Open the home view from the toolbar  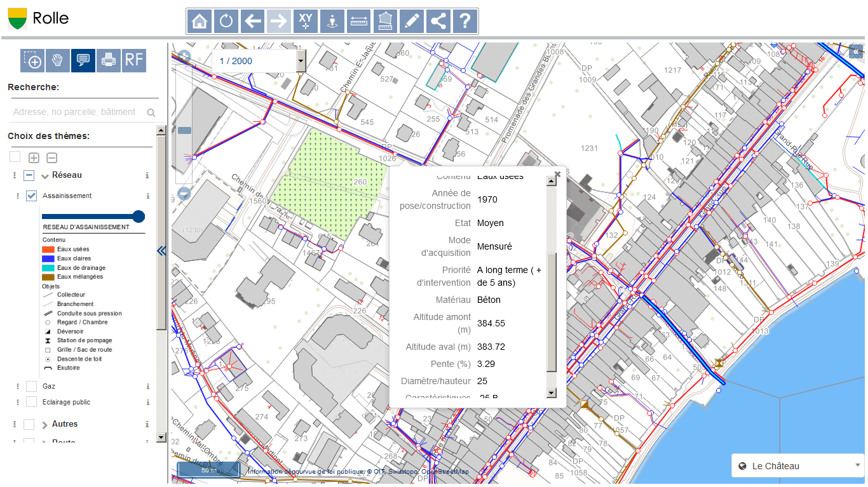tap(199, 21)
